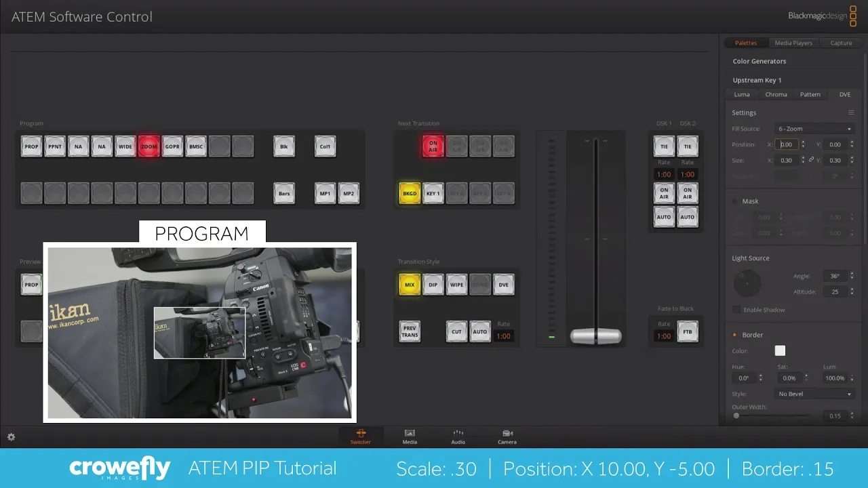Click AUTO for DSK 1
Screen dimensions: 868x488
pyautogui.click(x=664, y=217)
